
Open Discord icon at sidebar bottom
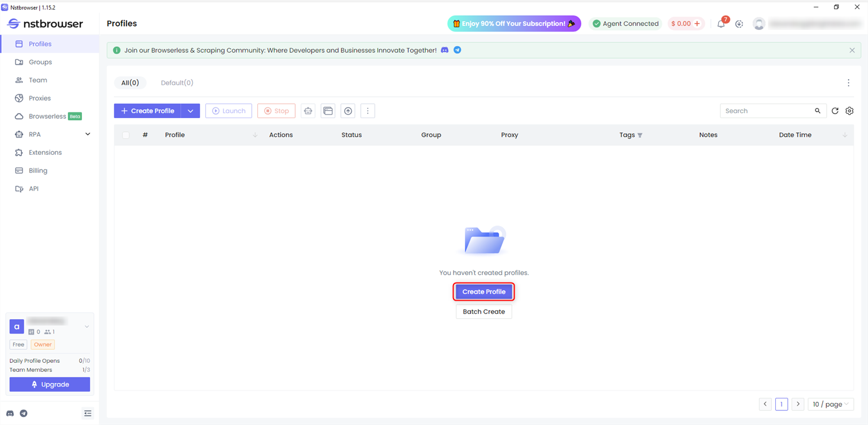point(10,414)
